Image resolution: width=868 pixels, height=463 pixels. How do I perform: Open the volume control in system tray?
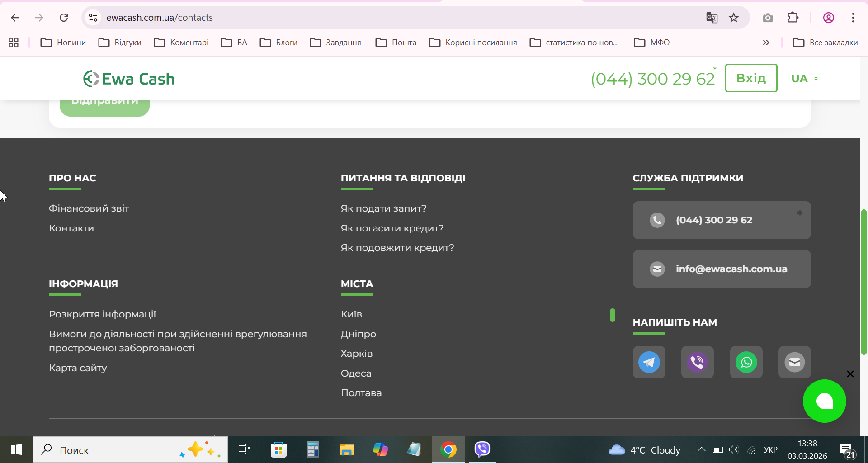coord(734,449)
